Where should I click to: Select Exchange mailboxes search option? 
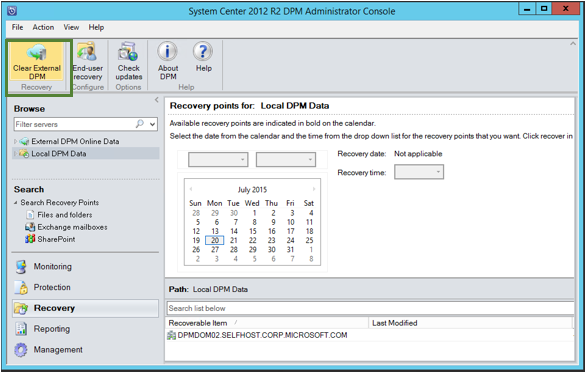click(x=72, y=227)
